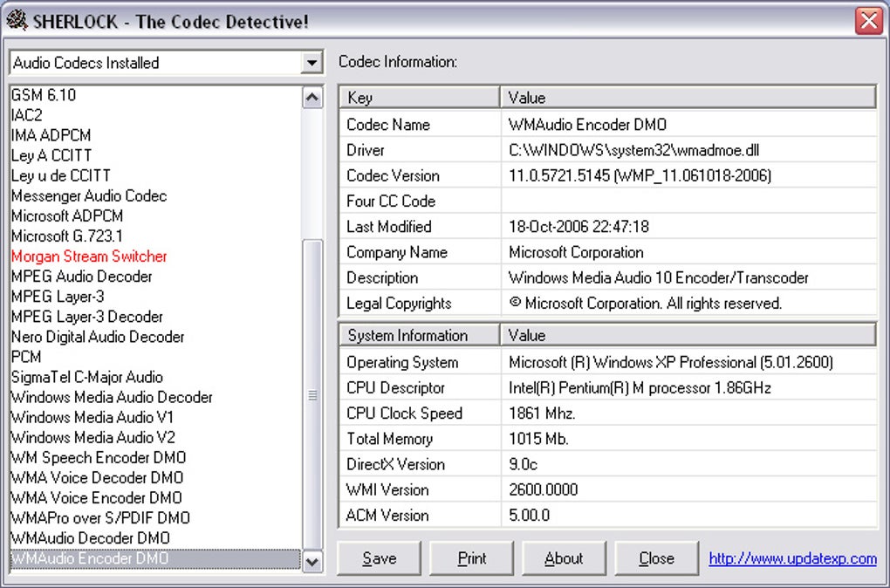
Task: Click the codec list scroll down arrow
Action: 312,561
